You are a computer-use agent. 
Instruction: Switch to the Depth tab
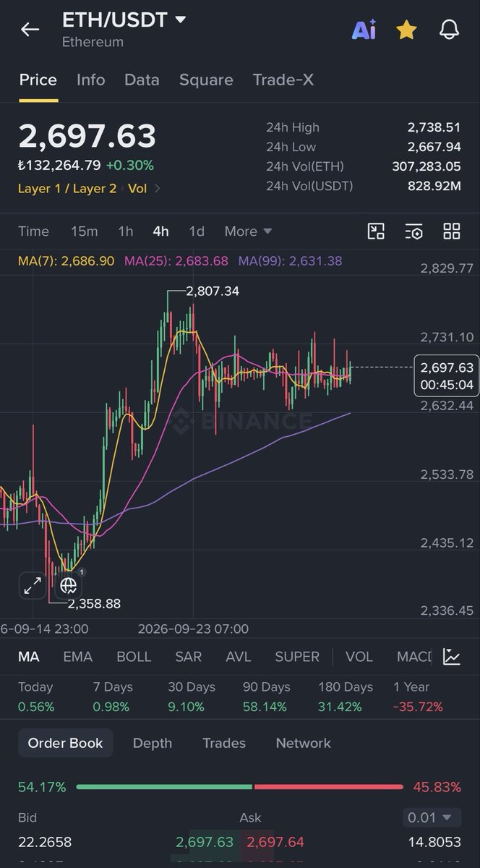pos(153,743)
